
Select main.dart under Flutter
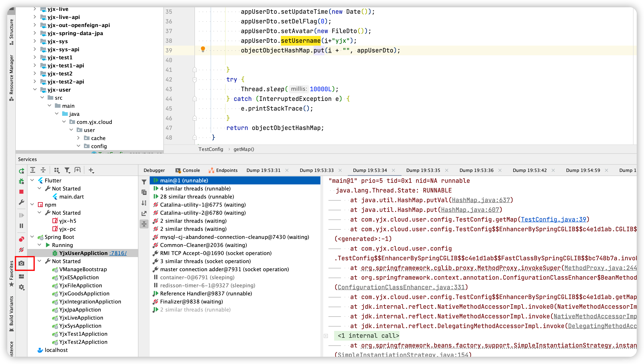coord(71,197)
